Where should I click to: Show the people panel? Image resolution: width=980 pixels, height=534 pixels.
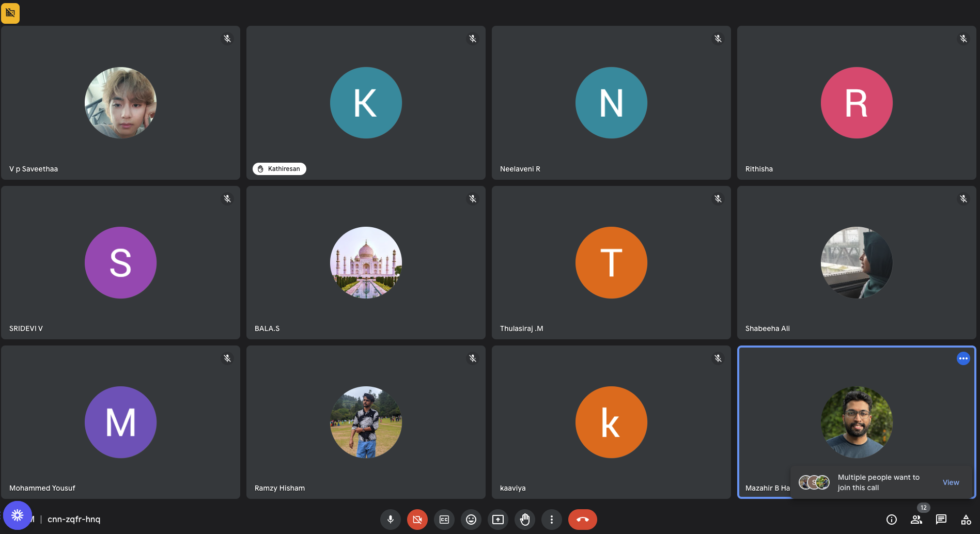tap(916, 520)
